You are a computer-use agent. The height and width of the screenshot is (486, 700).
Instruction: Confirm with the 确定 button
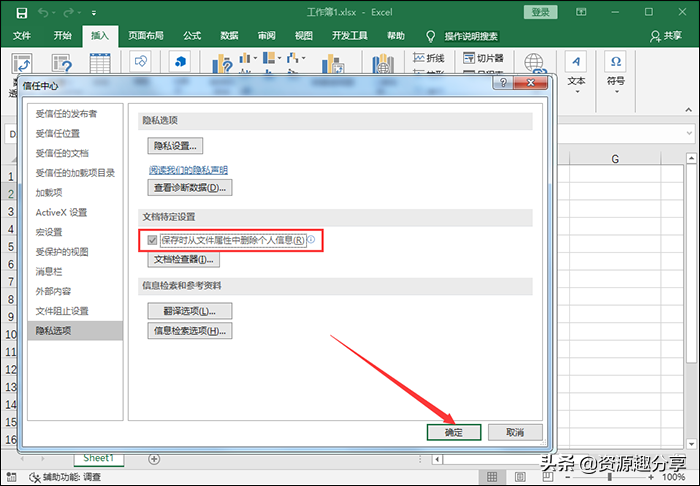click(454, 432)
